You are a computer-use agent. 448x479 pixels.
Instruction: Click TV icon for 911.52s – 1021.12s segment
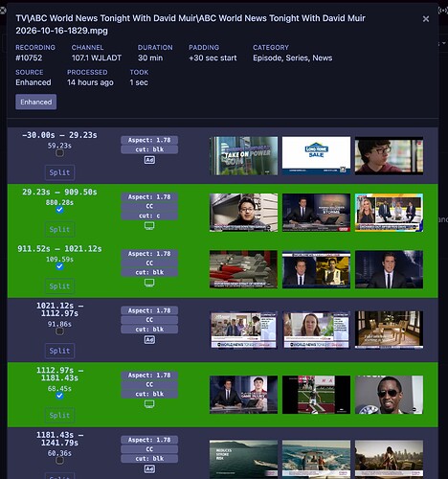149,283
